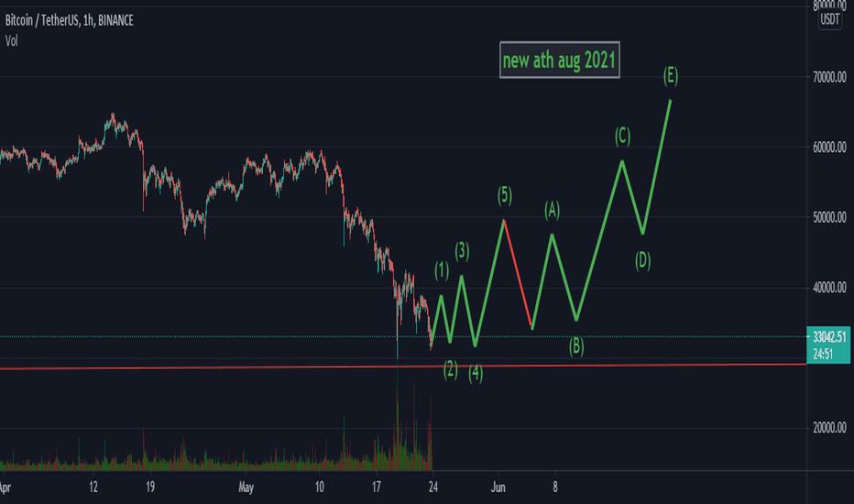
Task: Click the May date axis label
Action: [x=246, y=488]
